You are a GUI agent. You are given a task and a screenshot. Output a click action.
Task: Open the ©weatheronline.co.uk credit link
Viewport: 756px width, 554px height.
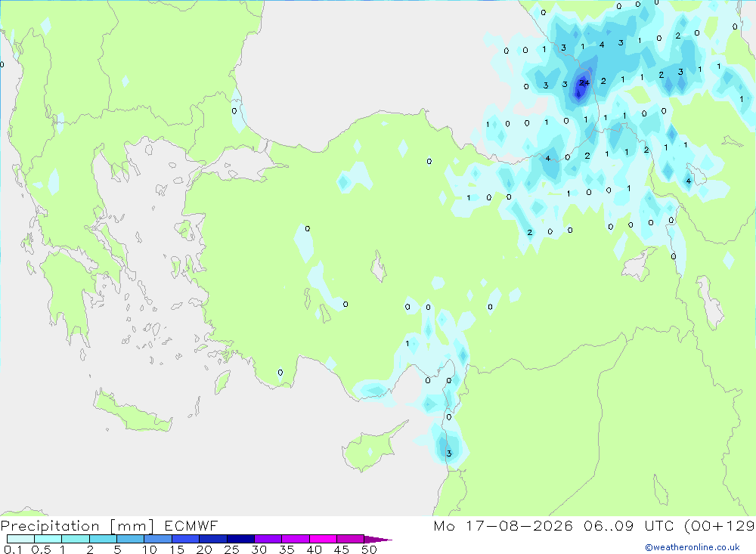[x=692, y=547]
